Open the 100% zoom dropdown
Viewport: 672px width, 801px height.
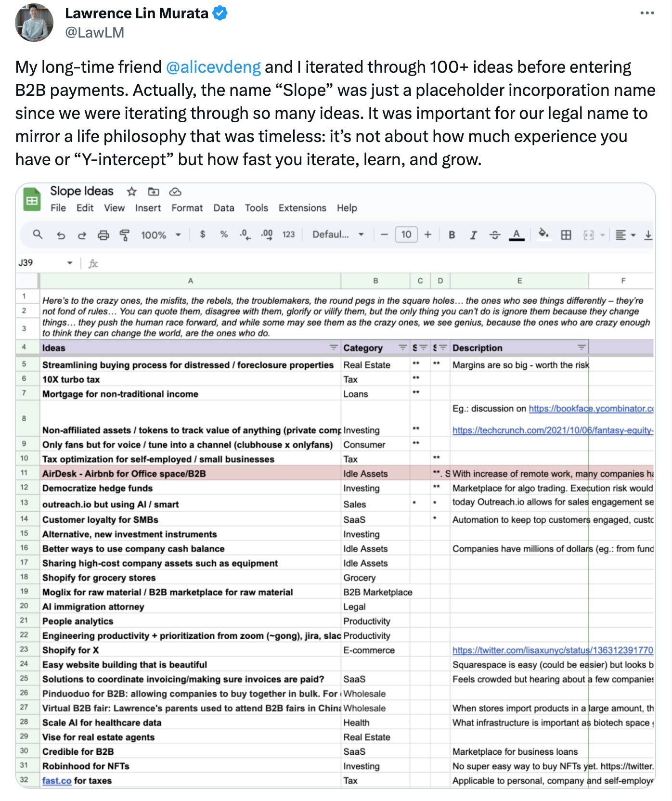(161, 235)
